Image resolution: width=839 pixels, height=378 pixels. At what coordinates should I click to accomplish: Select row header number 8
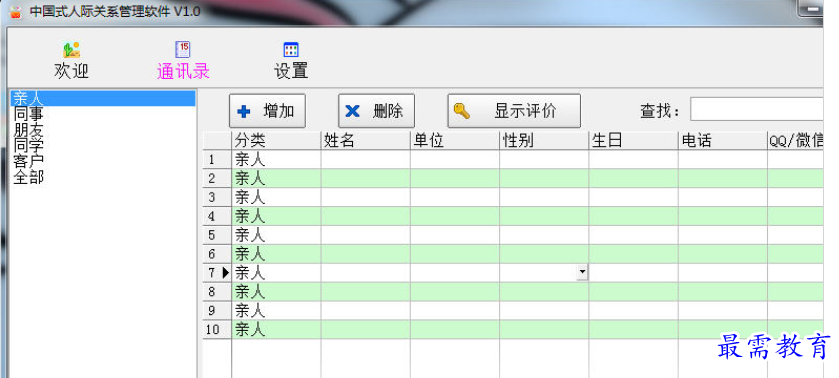217,292
